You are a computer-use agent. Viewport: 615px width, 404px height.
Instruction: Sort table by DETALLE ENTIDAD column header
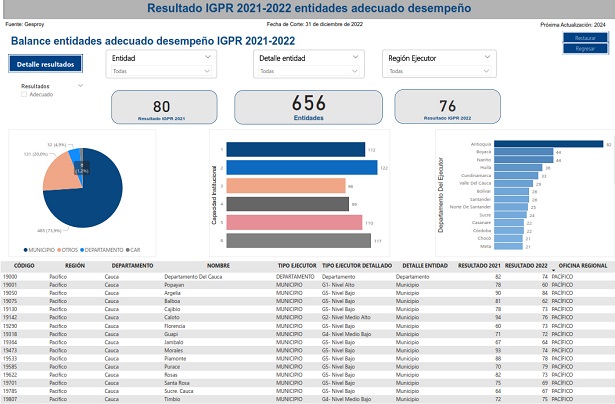tap(425, 266)
